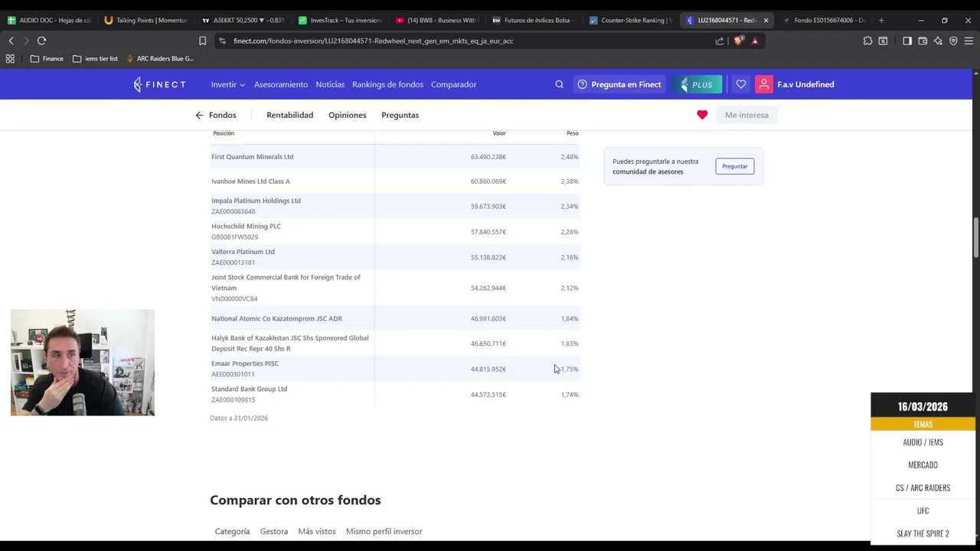Open the VPN shield icon
The image size is (980, 551).
953,41
